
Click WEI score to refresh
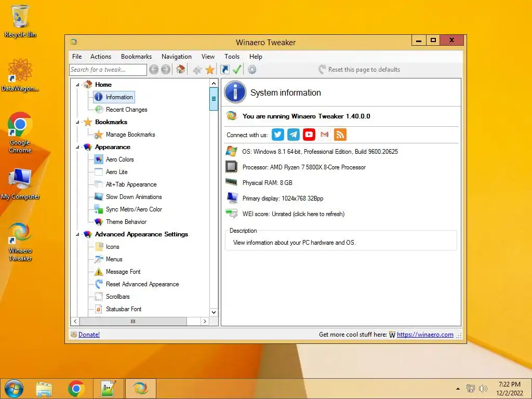(294, 214)
